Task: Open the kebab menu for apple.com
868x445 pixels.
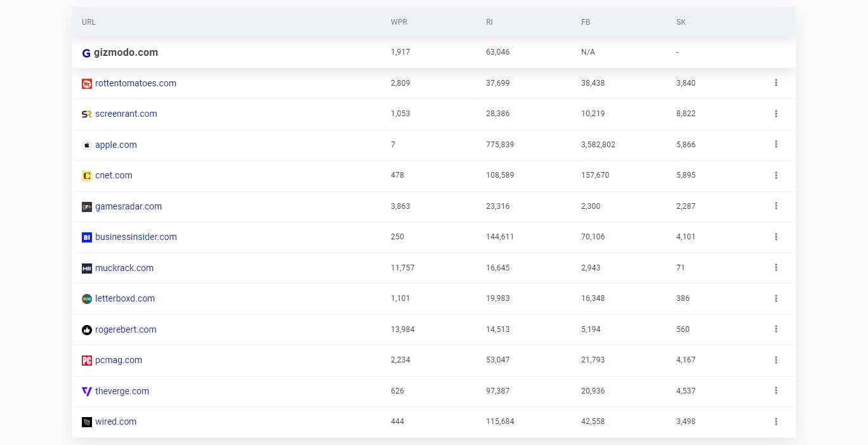Action: click(776, 145)
